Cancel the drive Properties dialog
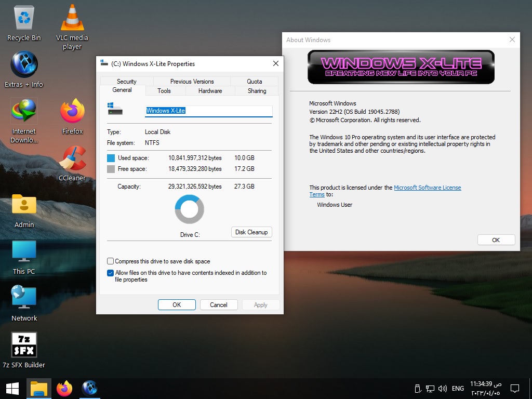The height and width of the screenshot is (399, 532). 219,304
